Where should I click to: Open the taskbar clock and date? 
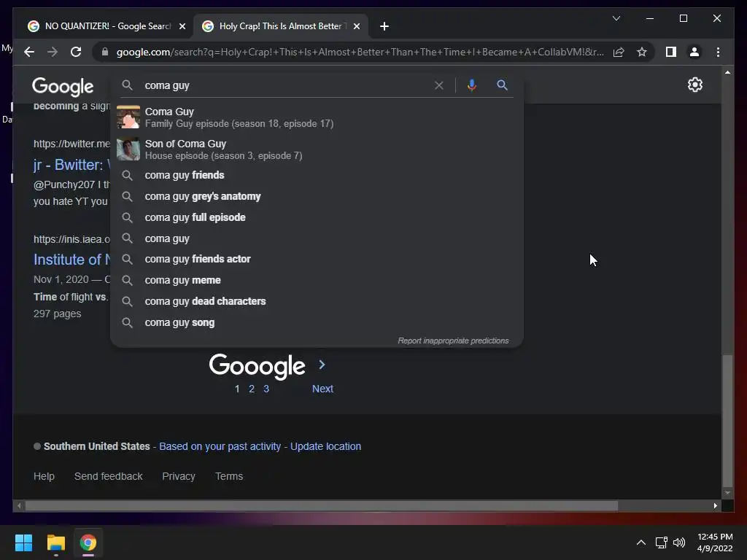point(715,542)
